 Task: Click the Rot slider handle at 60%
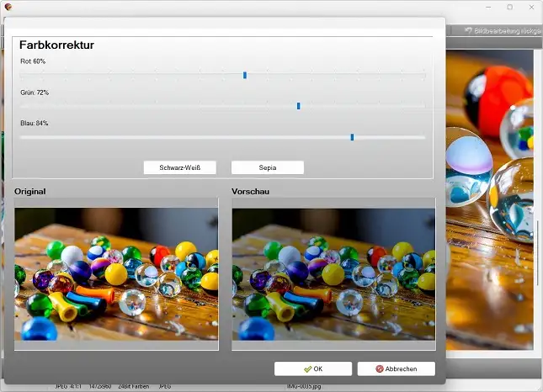pyautogui.click(x=245, y=76)
